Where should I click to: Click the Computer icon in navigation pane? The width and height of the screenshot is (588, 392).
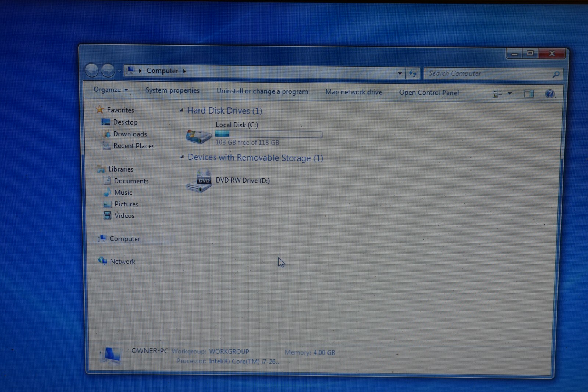tap(103, 238)
